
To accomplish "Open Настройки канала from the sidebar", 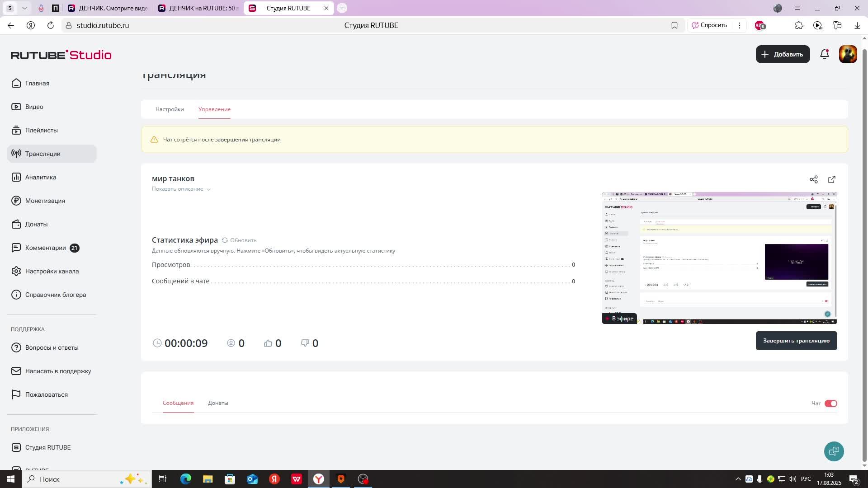I will click(x=52, y=271).
